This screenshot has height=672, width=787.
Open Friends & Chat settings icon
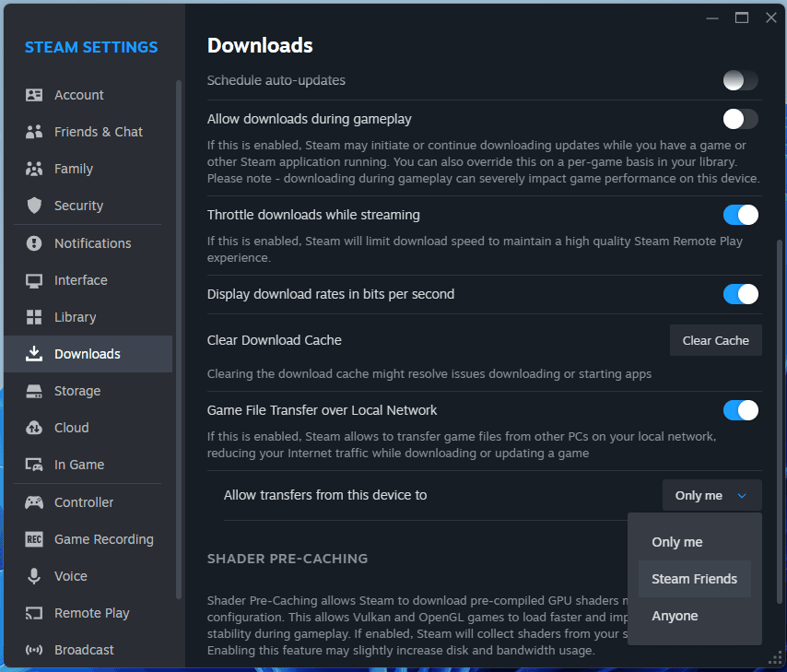tap(34, 132)
